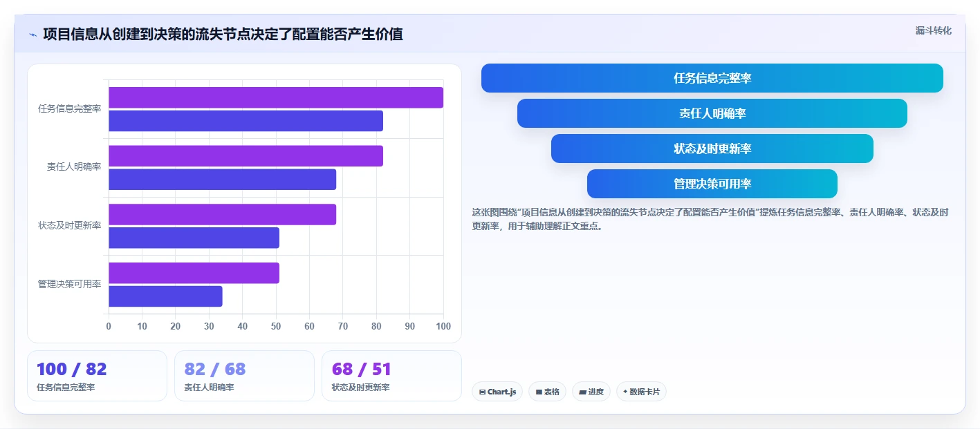Click the x-axis tick label 80
The height and width of the screenshot is (429, 980).
pos(376,326)
